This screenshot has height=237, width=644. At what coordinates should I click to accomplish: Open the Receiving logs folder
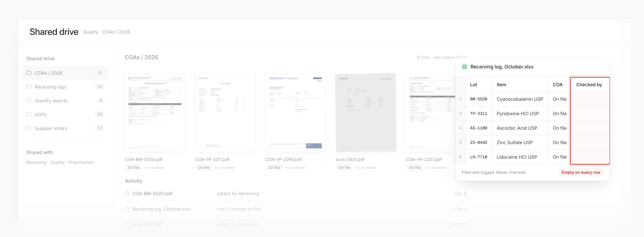coord(66,87)
